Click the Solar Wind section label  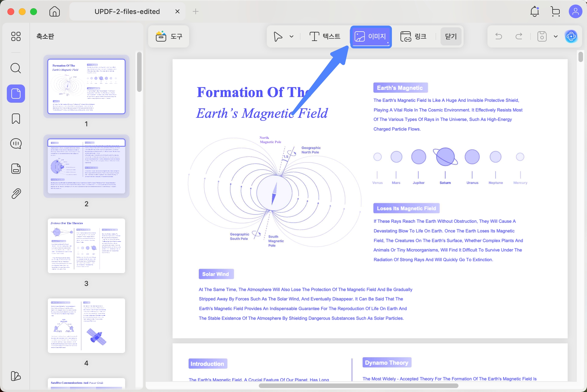(x=216, y=274)
